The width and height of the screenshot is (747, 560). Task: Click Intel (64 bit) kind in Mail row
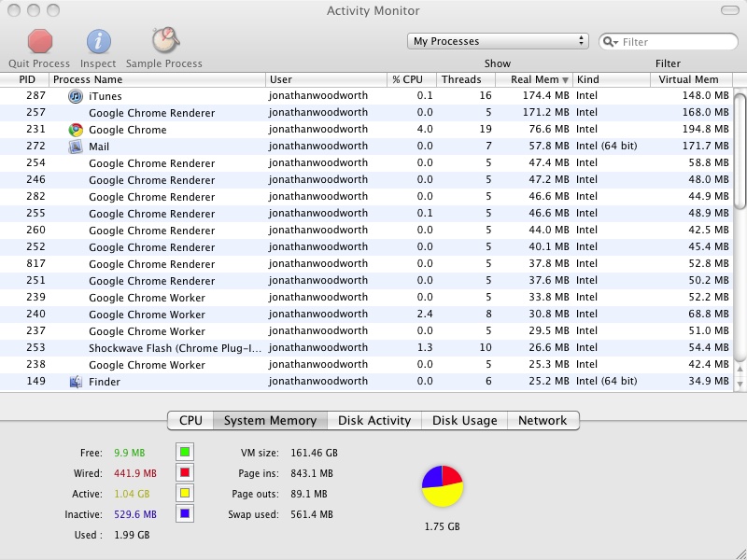point(606,146)
